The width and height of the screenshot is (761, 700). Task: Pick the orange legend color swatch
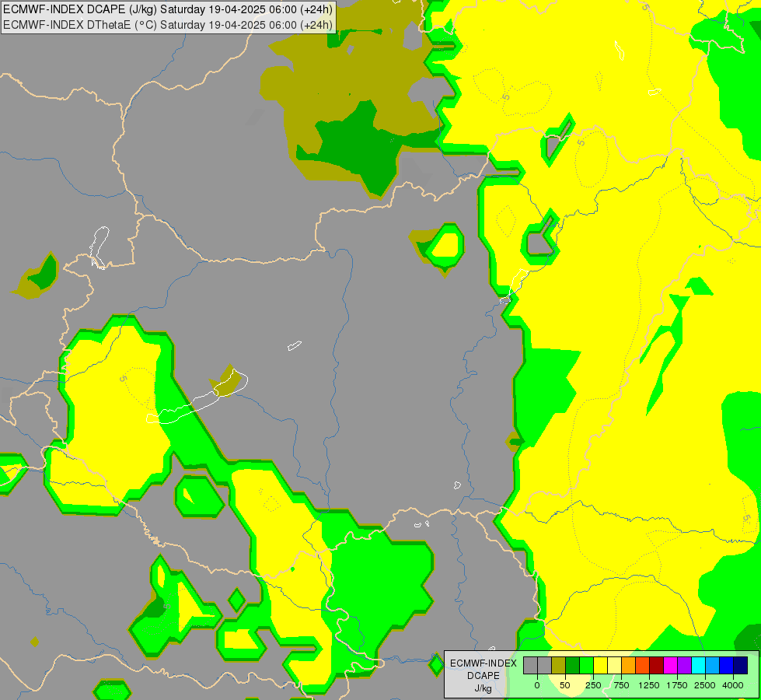pyautogui.click(x=629, y=666)
